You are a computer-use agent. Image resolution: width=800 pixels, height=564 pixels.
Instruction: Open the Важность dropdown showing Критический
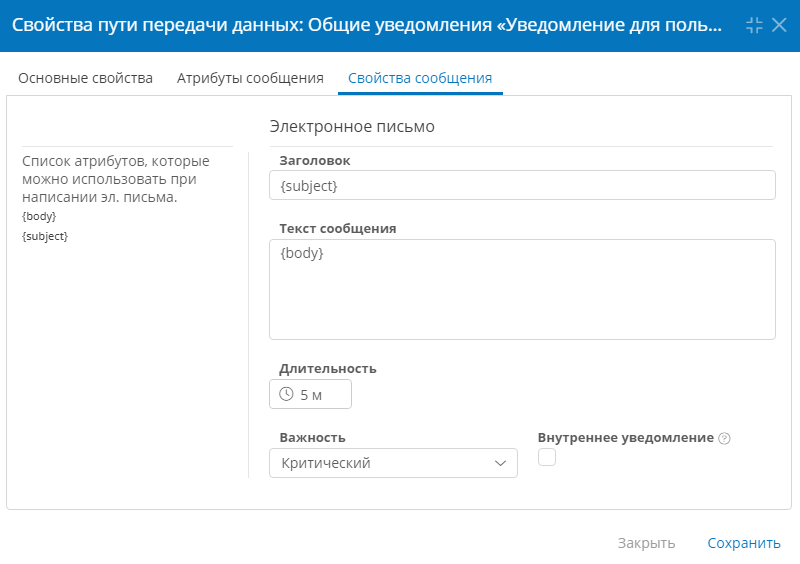[393, 463]
